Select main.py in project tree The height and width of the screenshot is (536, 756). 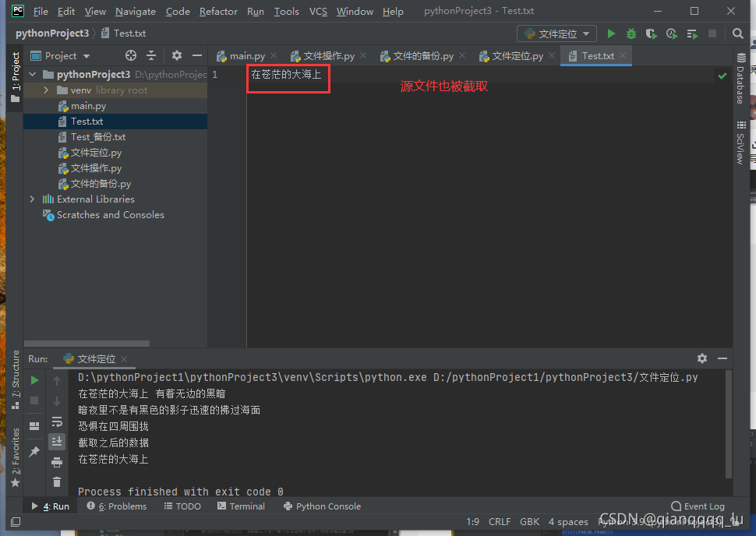click(x=88, y=105)
